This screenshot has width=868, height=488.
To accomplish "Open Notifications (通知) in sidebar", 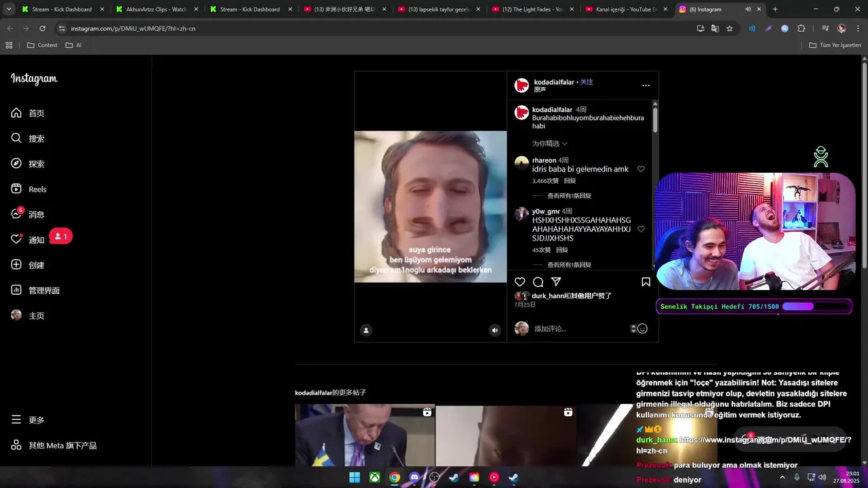I will 28,240.
